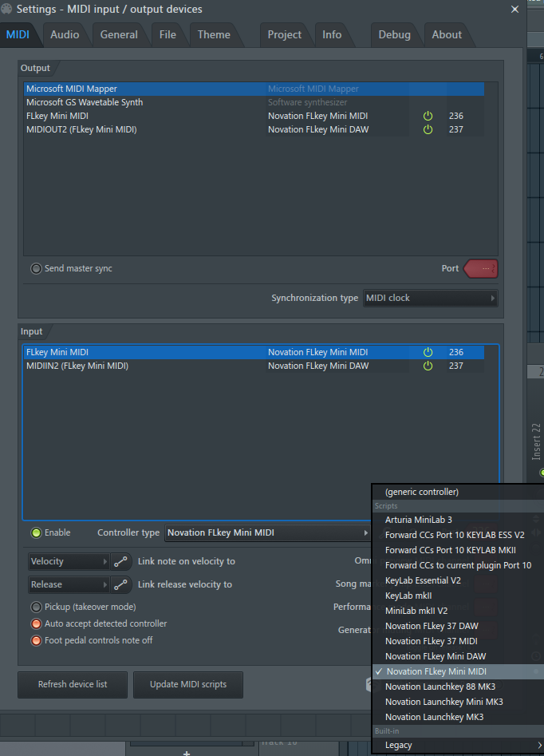The width and height of the screenshot is (544, 756).
Task: Toggle Foot pedal controls note off
Action: pos(36,641)
